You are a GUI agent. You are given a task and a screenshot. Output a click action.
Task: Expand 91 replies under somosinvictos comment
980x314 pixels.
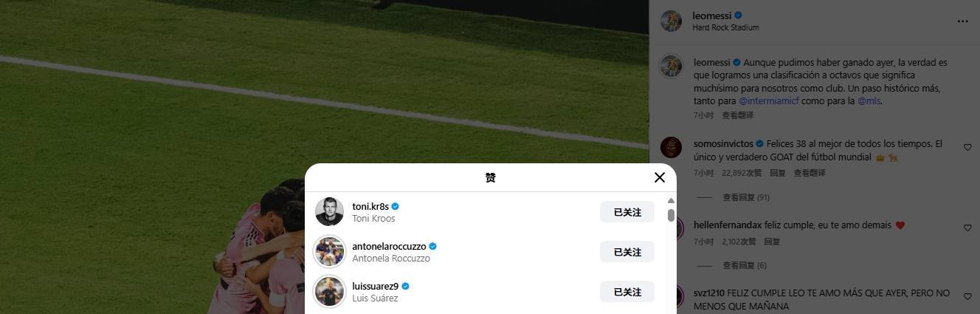[745, 197]
